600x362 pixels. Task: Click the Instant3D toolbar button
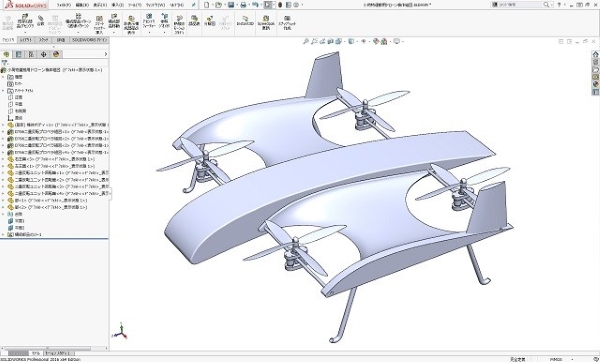(x=245, y=21)
